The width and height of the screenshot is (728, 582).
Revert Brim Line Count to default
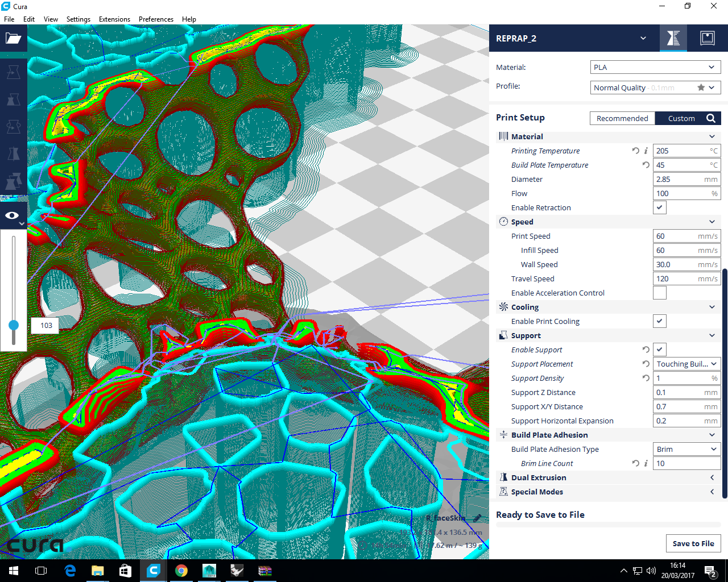tap(635, 463)
